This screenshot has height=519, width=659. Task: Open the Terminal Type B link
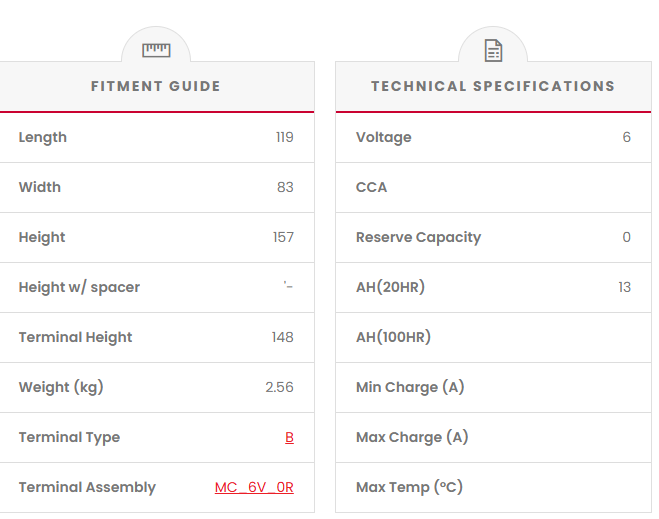coord(289,437)
